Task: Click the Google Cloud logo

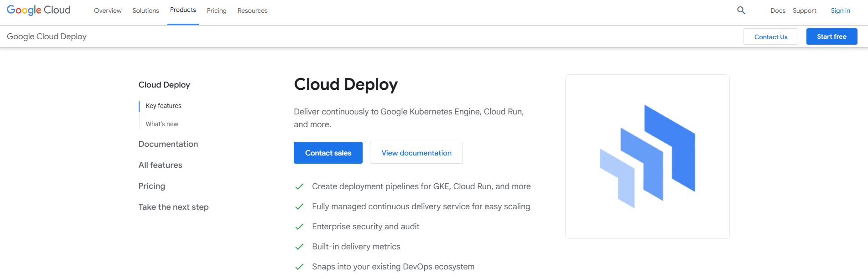Action: click(39, 10)
